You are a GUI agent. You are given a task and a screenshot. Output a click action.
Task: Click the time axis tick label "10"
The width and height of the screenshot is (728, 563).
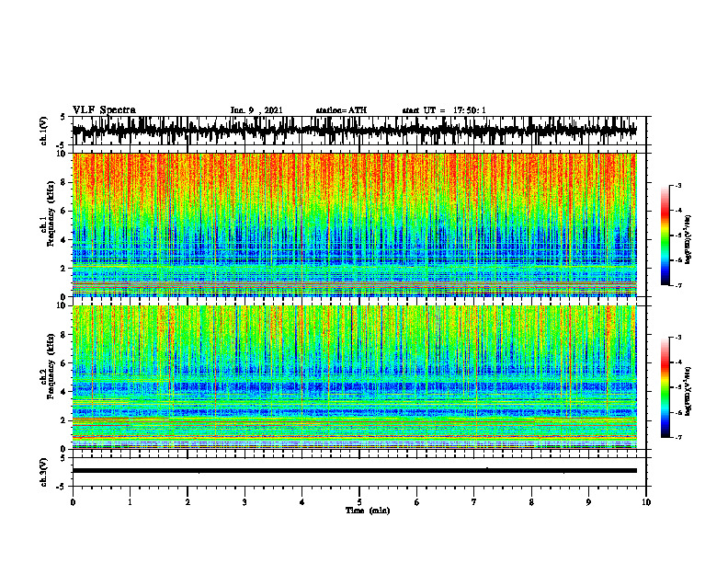tap(646, 502)
